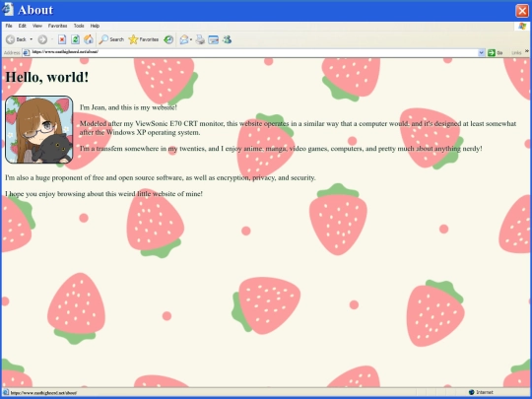This screenshot has width=532, height=399.
Task: Click the sentence about free and open source software
Action: [x=161, y=177]
